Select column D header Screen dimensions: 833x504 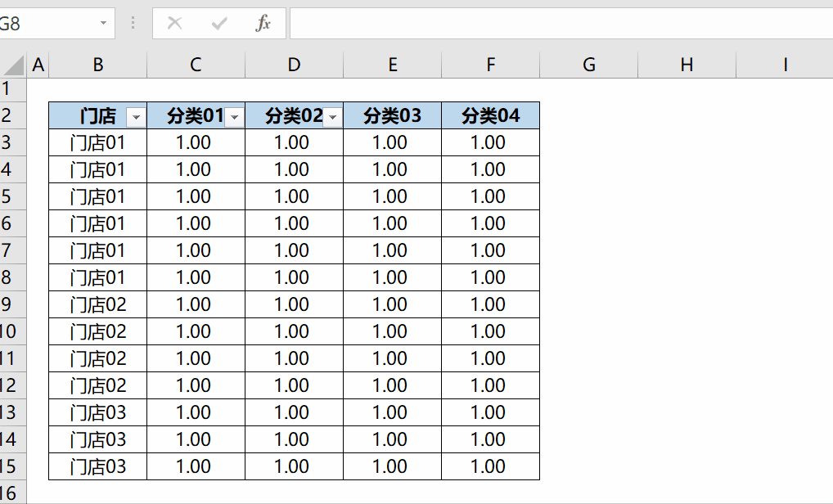pyautogui.click(x=294, y=65)
